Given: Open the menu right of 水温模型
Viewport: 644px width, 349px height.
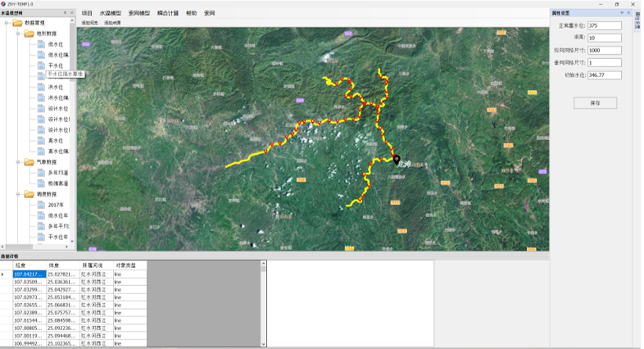Looking at the screenshot, I should click(139, 13).
